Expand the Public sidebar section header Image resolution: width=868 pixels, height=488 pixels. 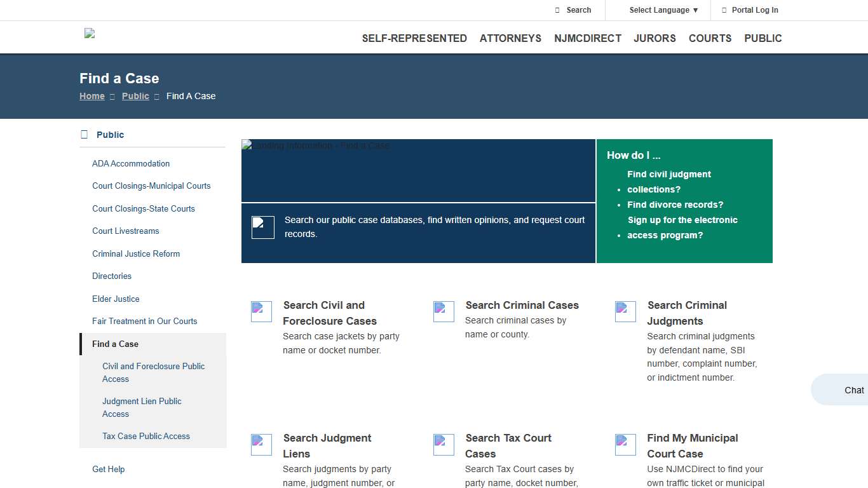(x=110, y=135)
